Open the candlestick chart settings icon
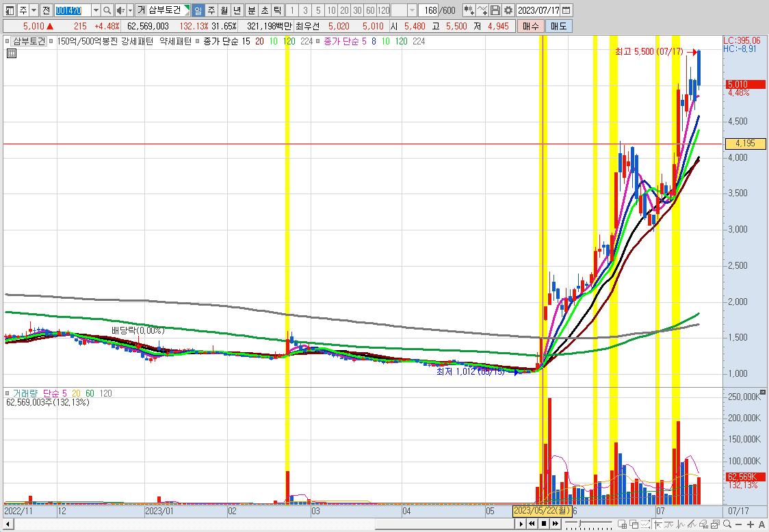 469,10
